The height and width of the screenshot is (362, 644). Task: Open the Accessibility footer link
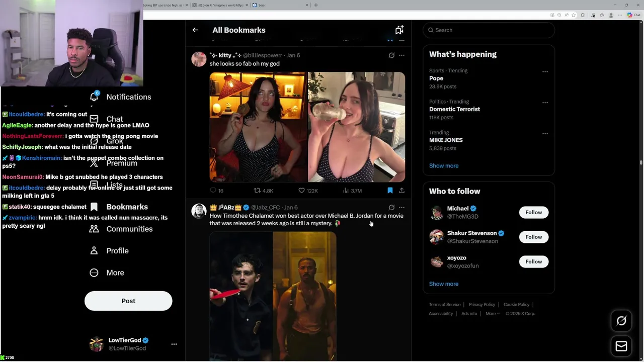pyautogui.click(x=441, y=314)
